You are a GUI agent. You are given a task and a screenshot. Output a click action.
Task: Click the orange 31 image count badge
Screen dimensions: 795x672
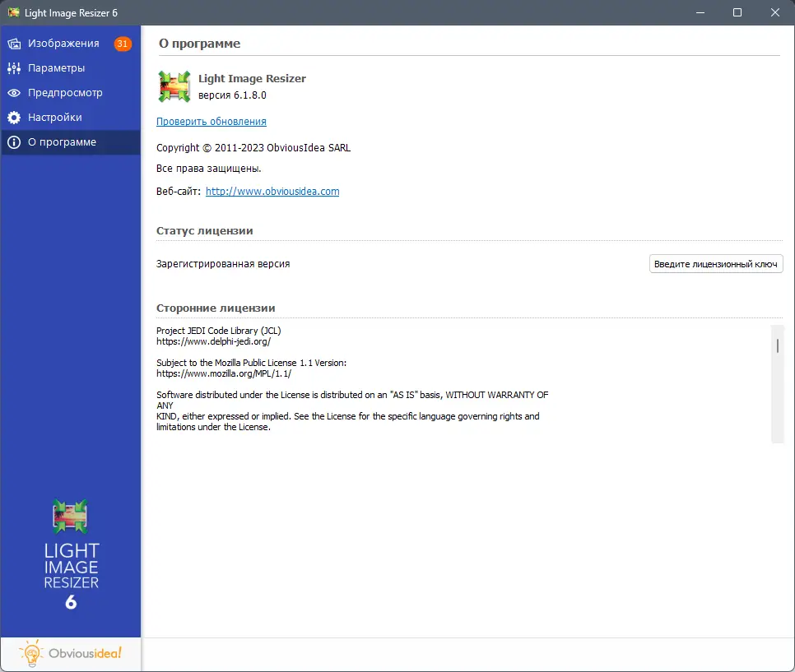coord(122,44)
